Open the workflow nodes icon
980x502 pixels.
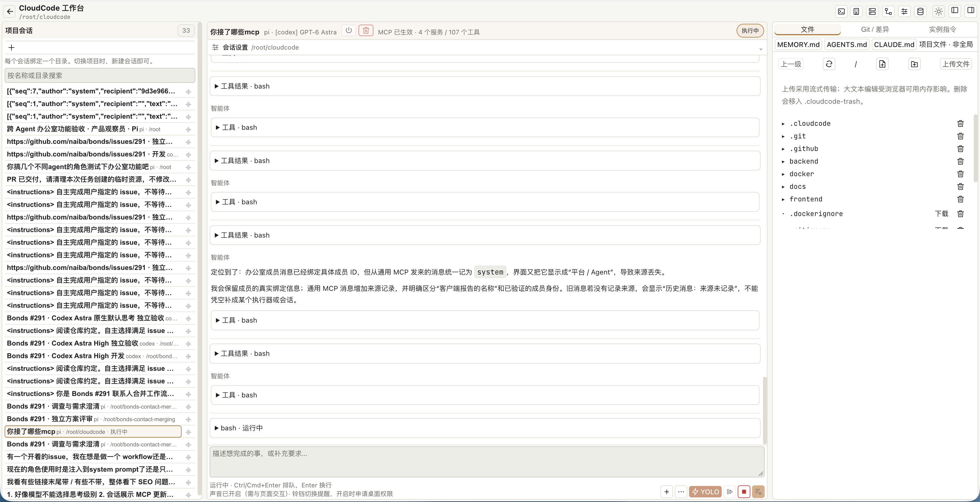click(x=888, y=11)
